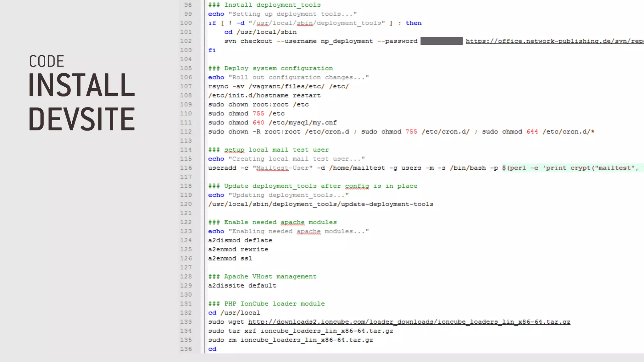Click the red 755 value on line 110

pyautogui.click(x=258, y=113)
